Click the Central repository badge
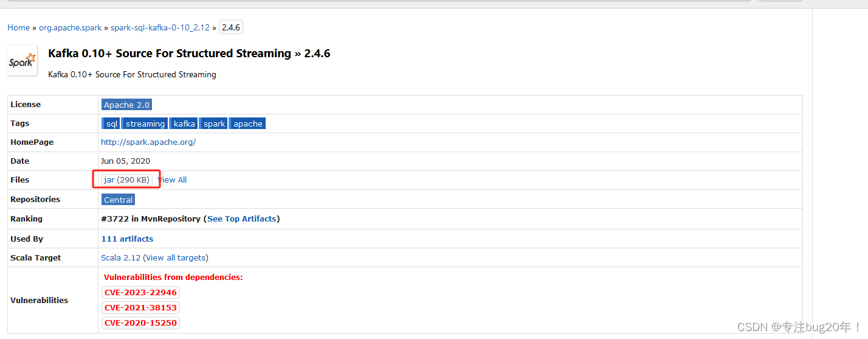The width and height of the screenshot is (868, 339). coord(118,200)
